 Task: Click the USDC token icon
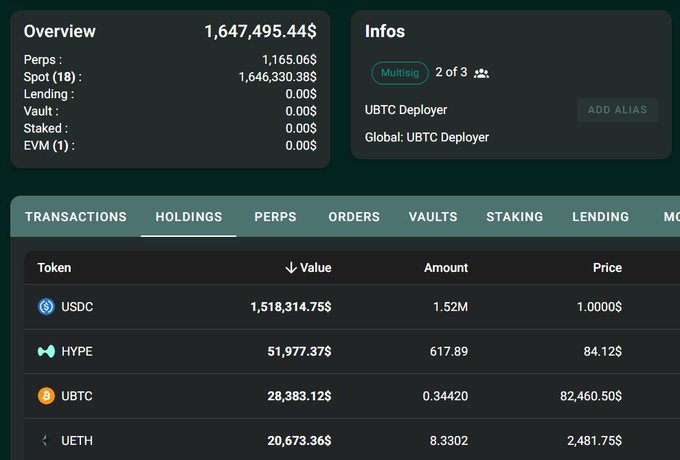pyautogui.click(x=46, y=307)
